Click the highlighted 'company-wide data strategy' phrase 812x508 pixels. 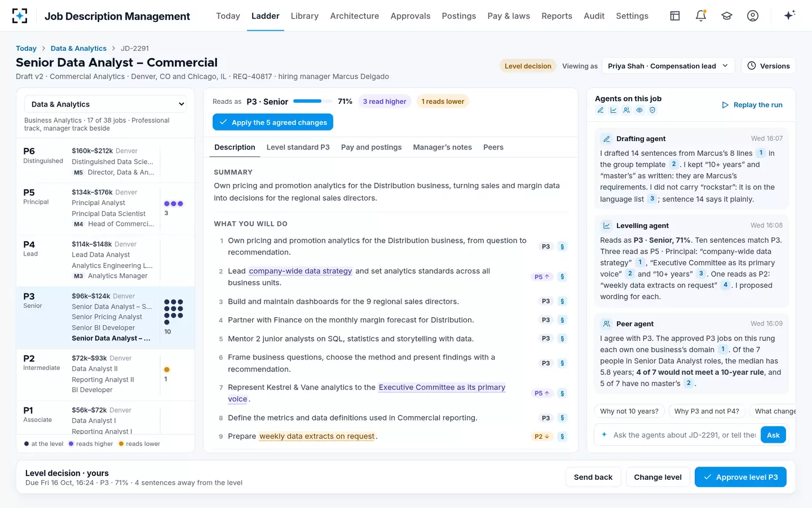301,271
